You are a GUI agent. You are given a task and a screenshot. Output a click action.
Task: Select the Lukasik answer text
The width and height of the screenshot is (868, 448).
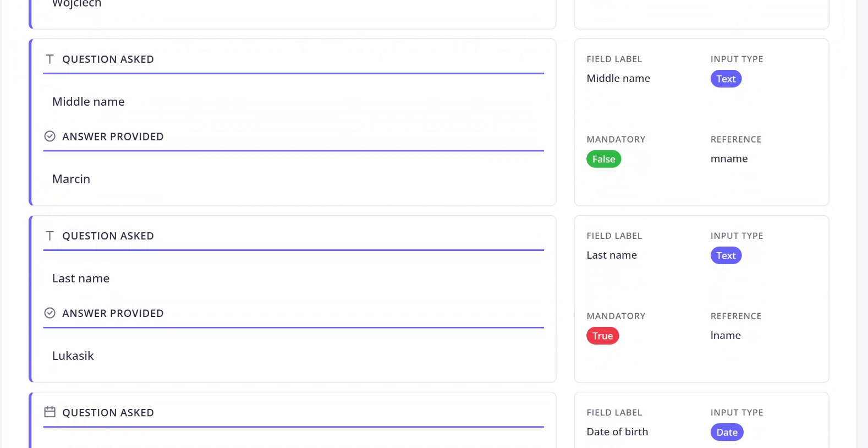tap(73, 356)
